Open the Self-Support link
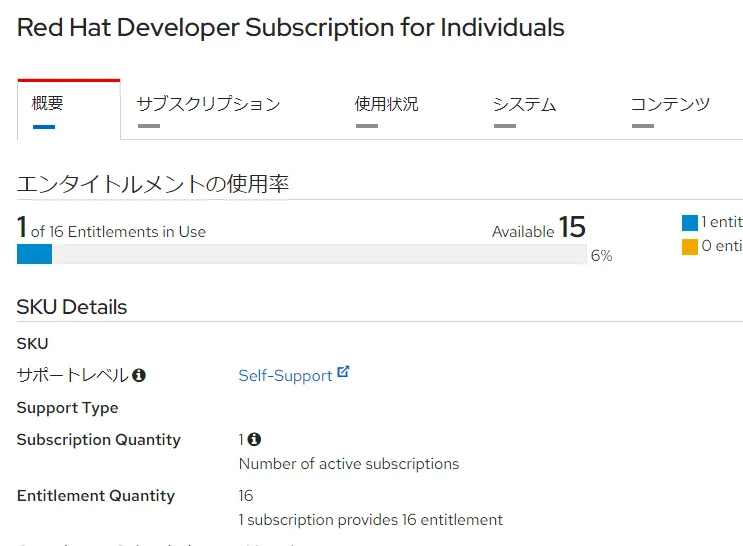Image resolution: width=743 pixels, height=546 pixels. [x=285, y=376]
